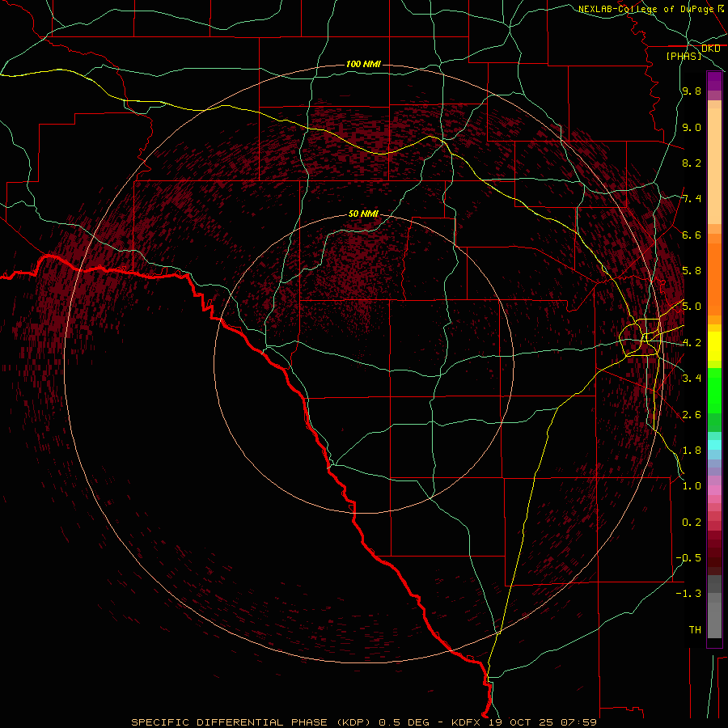
Task: Click the 1.8 value on the color scale
Action: (692, 451)
